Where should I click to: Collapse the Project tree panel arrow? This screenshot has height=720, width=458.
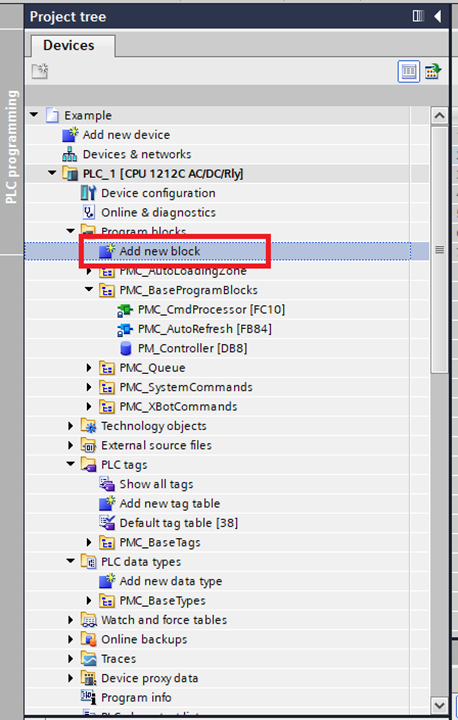point(438,17)
